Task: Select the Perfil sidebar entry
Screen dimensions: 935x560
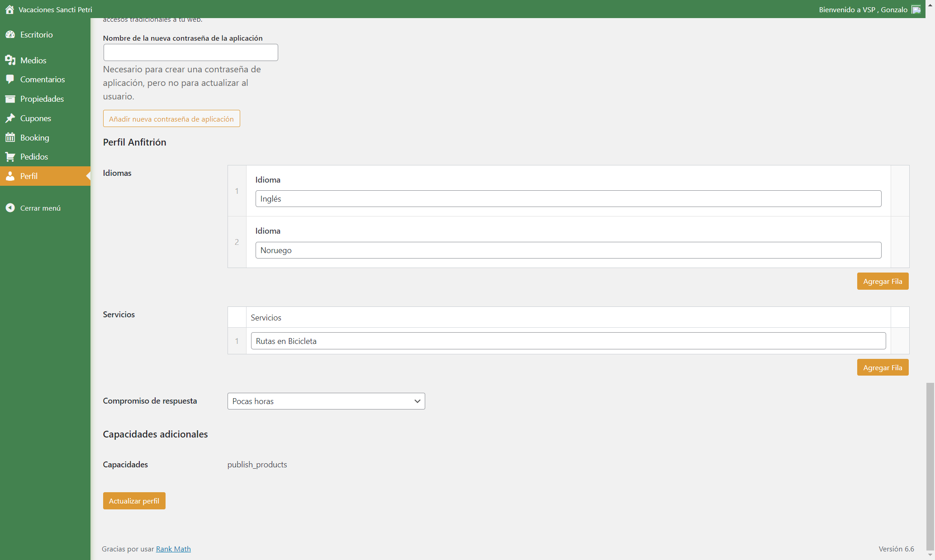Action: click(x=45, y=176)
